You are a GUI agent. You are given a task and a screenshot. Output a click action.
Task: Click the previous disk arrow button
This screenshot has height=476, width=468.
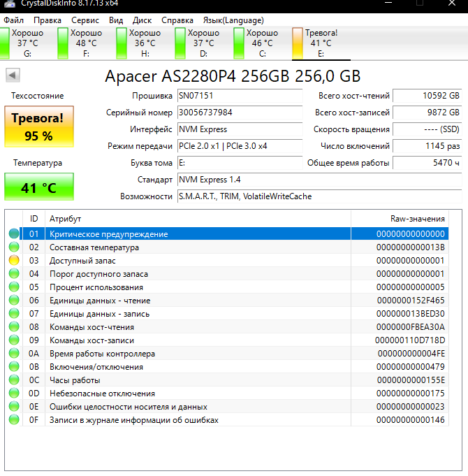tap(13, 75)
